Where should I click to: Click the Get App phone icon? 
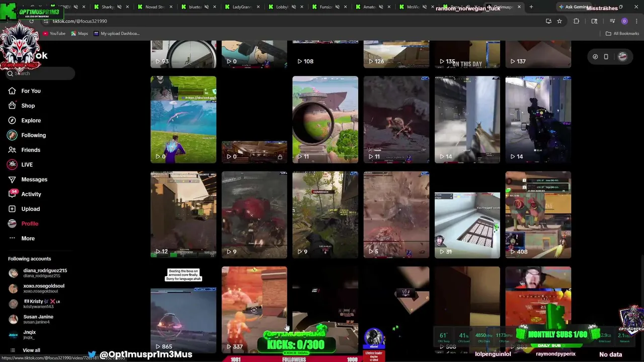tap(606, 57)
